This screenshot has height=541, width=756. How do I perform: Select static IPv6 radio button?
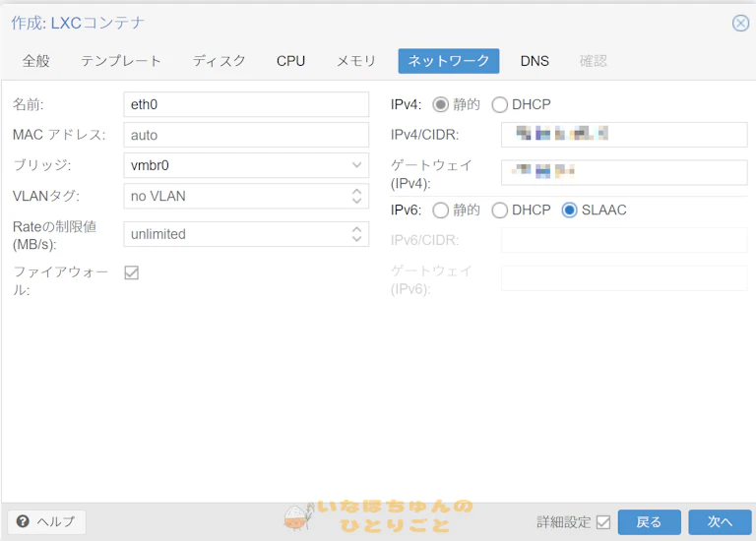[441, 210]
